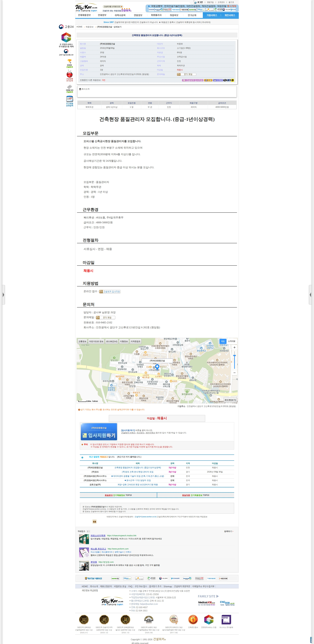Click the 과학기술정보통신부 sidebar icon

(66, 52)
